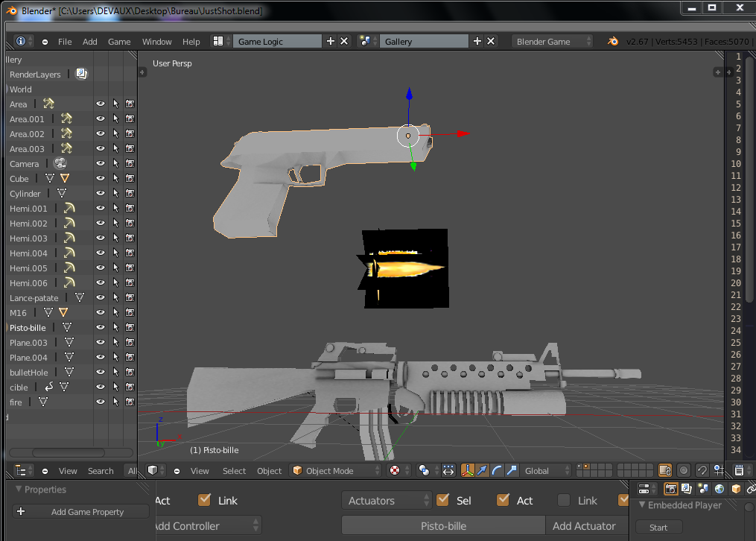Click the Add Actuator button for Pisto-bille

point(585,525)
